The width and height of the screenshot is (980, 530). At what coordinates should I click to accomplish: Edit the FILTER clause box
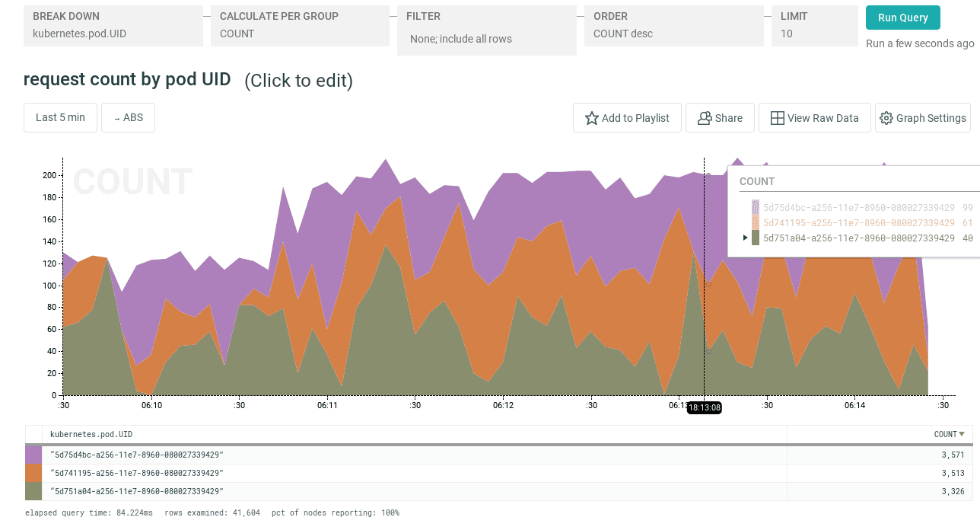tap(486, 30)
